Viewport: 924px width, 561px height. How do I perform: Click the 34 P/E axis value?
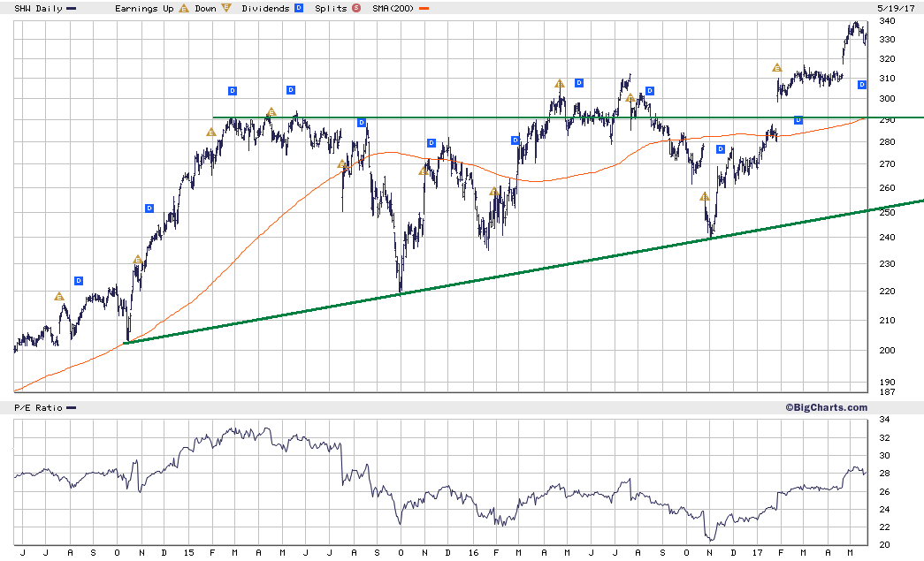click(884, 419)
